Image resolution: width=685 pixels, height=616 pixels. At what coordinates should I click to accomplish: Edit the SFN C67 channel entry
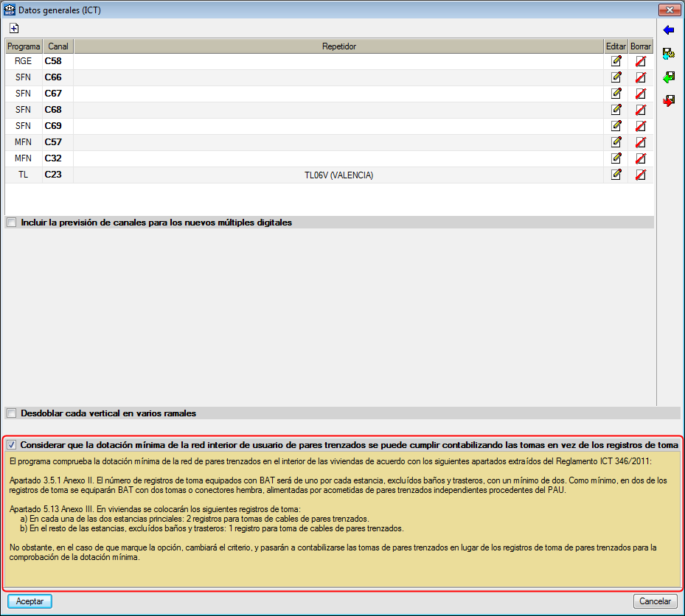click(616, 94)
